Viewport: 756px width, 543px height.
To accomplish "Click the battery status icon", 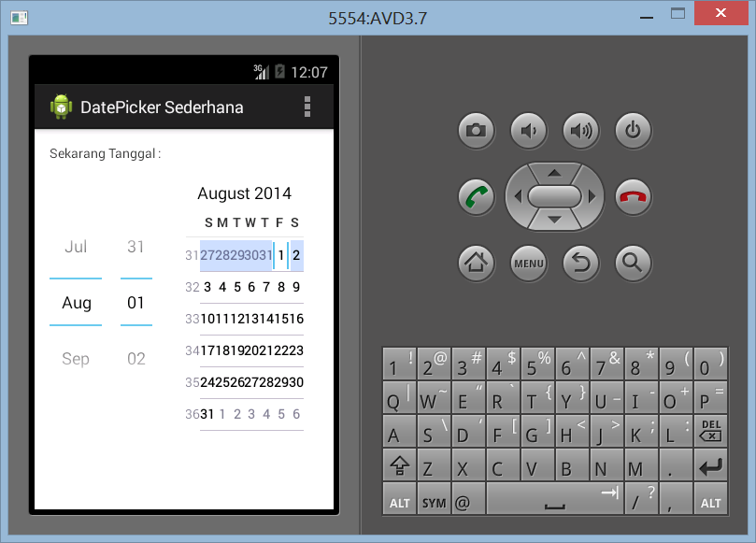I will (x=279, y=72).
